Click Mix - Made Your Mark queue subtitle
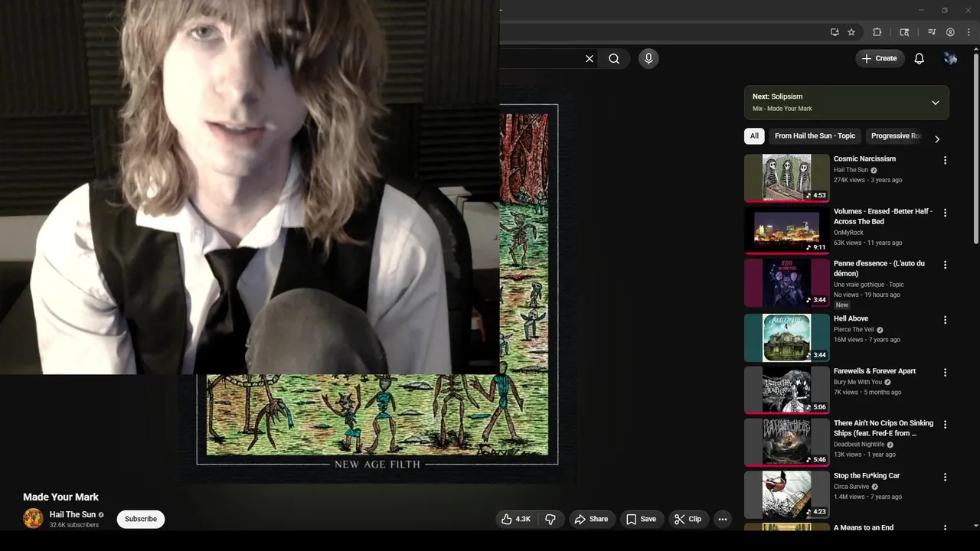 point(782,109)
